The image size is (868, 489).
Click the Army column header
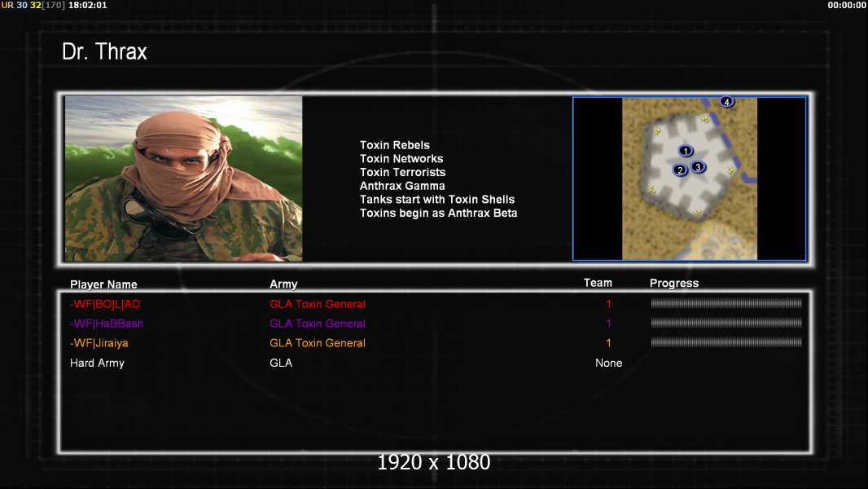coord(283,284)
